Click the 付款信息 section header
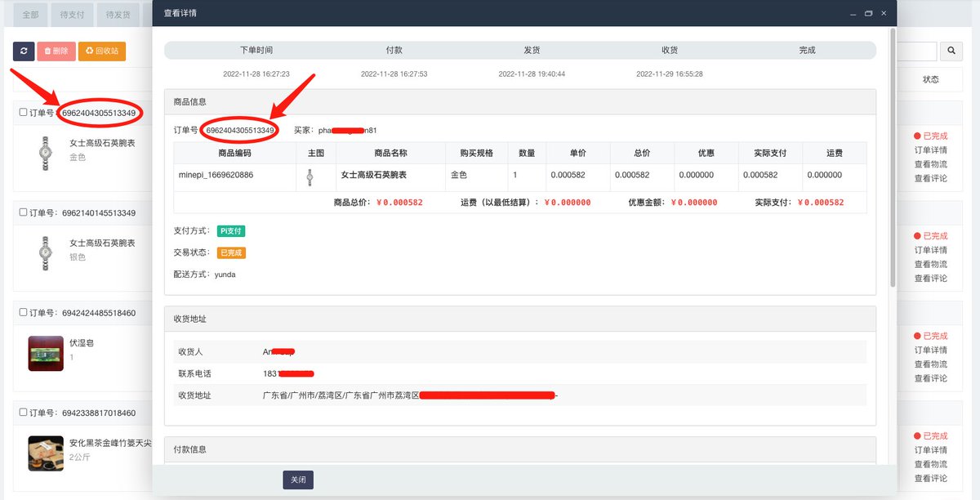 (x=519, y=449)
